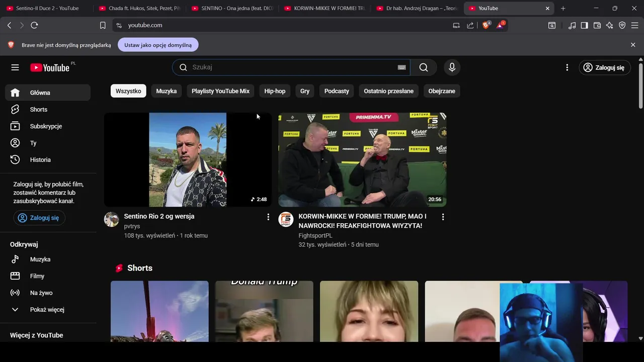This screenshot has width=644, height=362.
Task: Open the Ty section in sidebar
Action: pyautogui.click(x=48, y=143)
